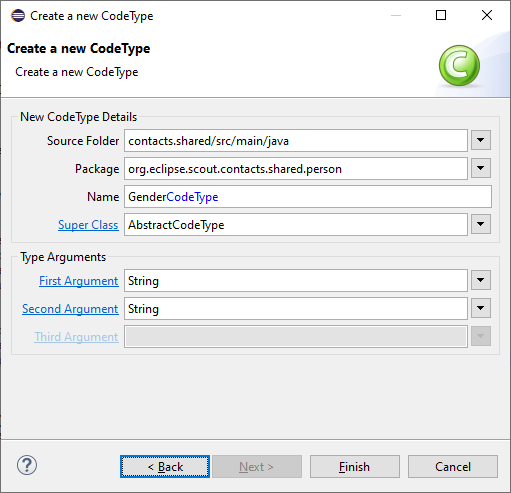The width and height of the screenshot is (511, 493).
Task: Follow the Super Class link
Action: click(88, 225)
